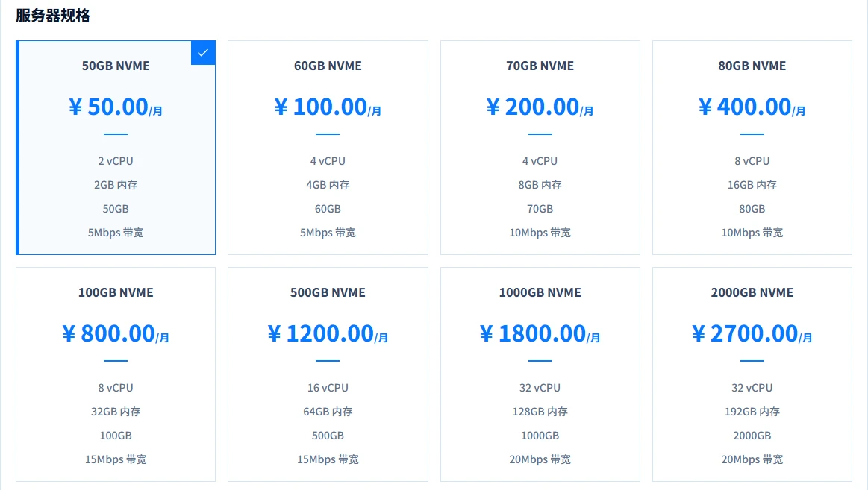
Task: Pick the 100GB NVME plan card
Action: click(x=116, y=374)
